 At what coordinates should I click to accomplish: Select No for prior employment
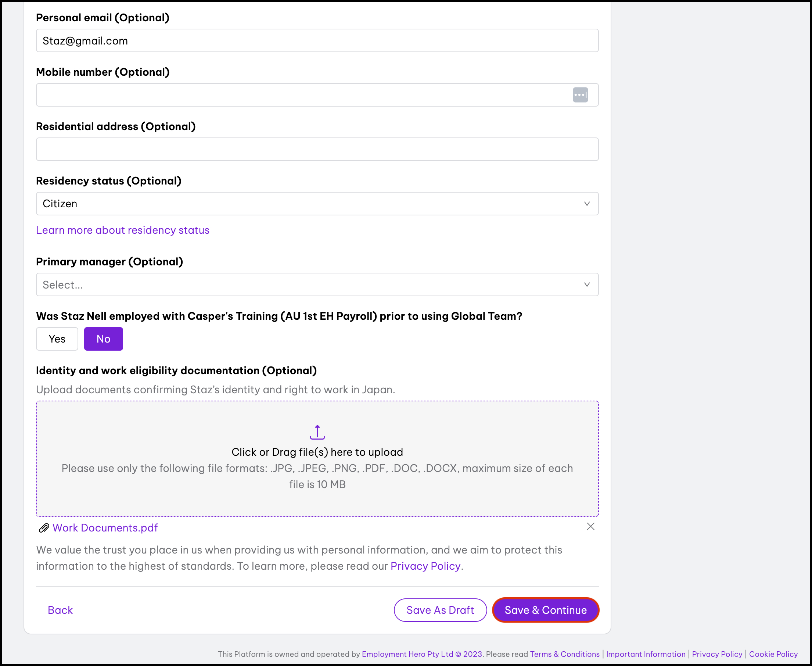coord(104,339)
